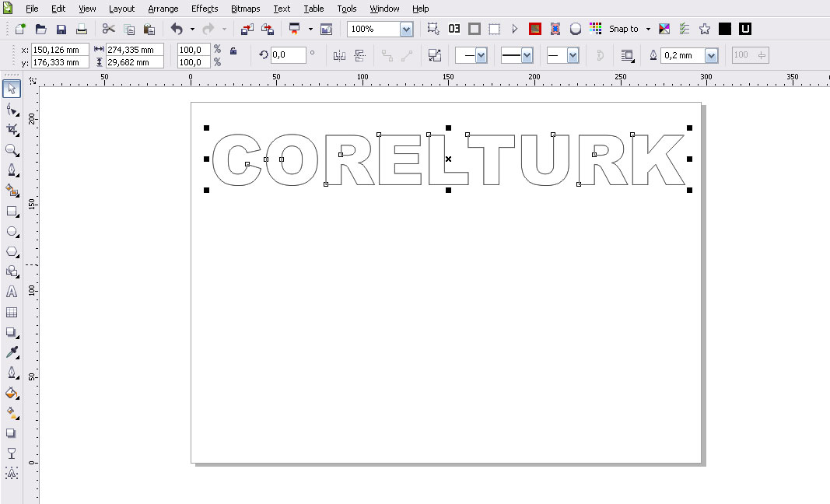Click the Mirror vertically button
Viewport: 830px width, 504px height.
pos(360,55)
